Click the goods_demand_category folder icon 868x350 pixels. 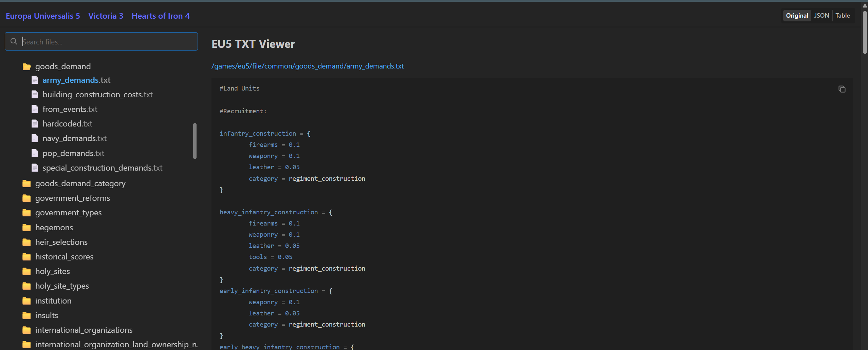pyautogui.click(x=26, y=183)
